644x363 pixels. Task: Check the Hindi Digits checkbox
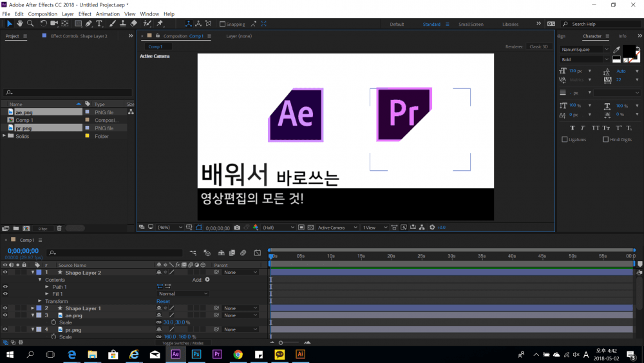(x=605, y=139)
